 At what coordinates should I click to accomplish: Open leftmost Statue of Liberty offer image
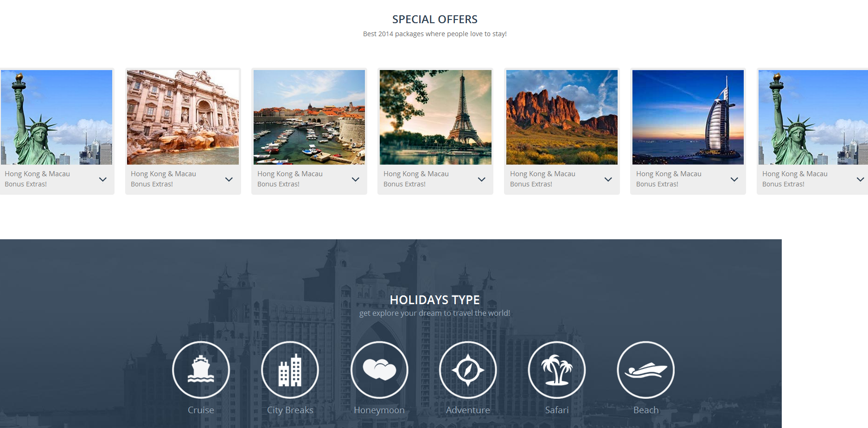(57, 117)
